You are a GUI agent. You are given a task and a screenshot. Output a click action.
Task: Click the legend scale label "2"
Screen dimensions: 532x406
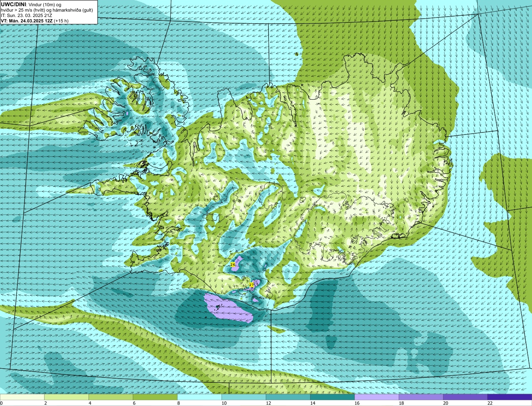[x=45, y=403]
